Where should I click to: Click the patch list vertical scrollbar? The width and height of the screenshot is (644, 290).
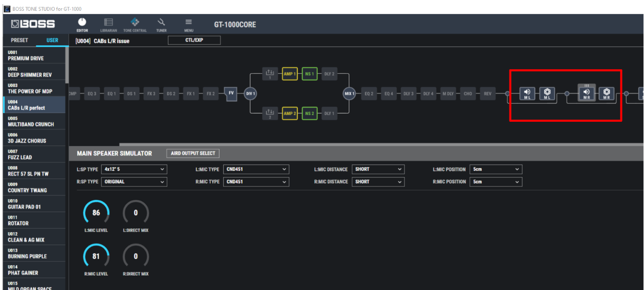pyautogui.click(x=67, y=65)
